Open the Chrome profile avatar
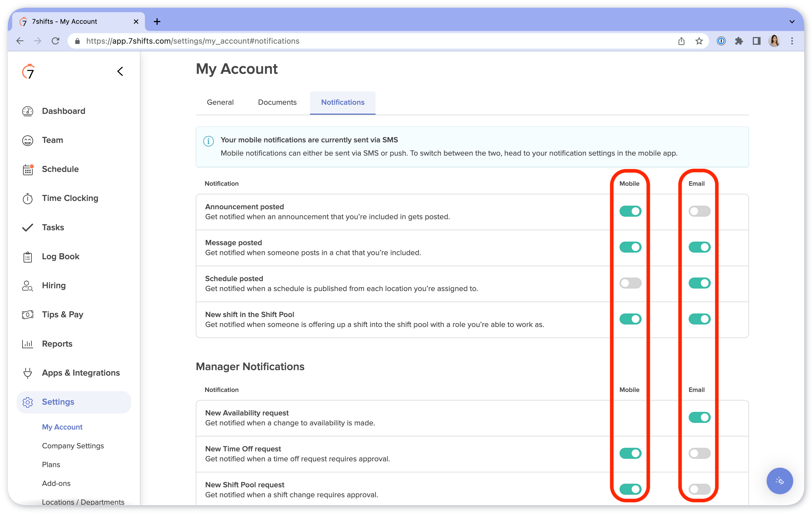This screenshot has width=812, height=513. (774, 41)
